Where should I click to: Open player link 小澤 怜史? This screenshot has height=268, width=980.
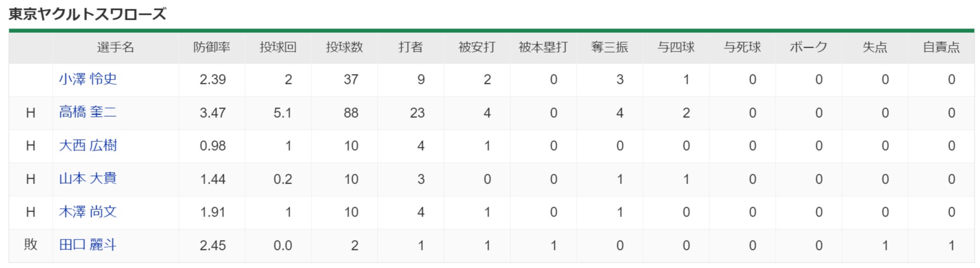click(x=88, y=79)
